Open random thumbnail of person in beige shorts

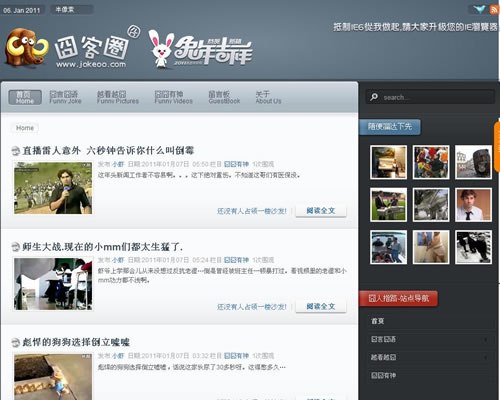[431, 247]
